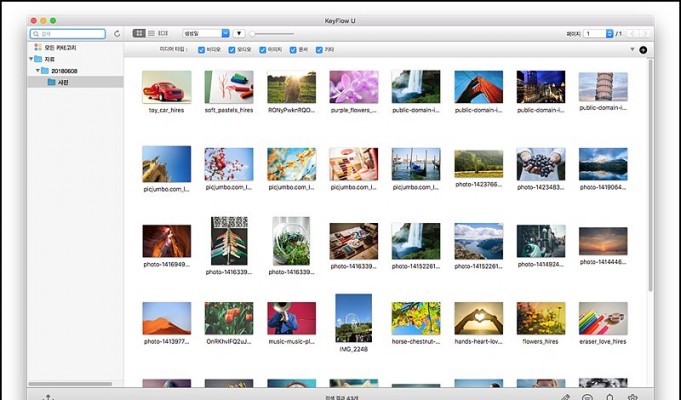Screen dimensions: 681x400
Task: Select the highlighted subfolder under 20180608
Action: click(75, 82)
